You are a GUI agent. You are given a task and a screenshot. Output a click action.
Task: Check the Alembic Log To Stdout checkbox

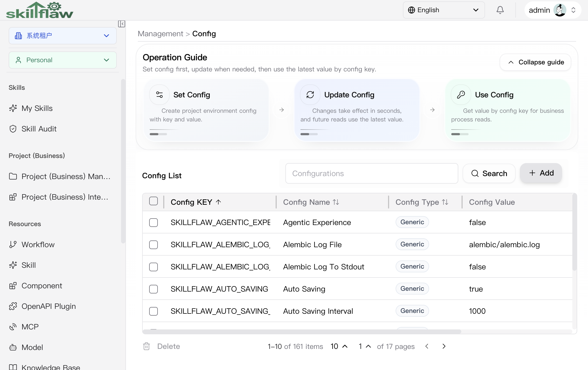pyautogui.click(x=153, y=267)
